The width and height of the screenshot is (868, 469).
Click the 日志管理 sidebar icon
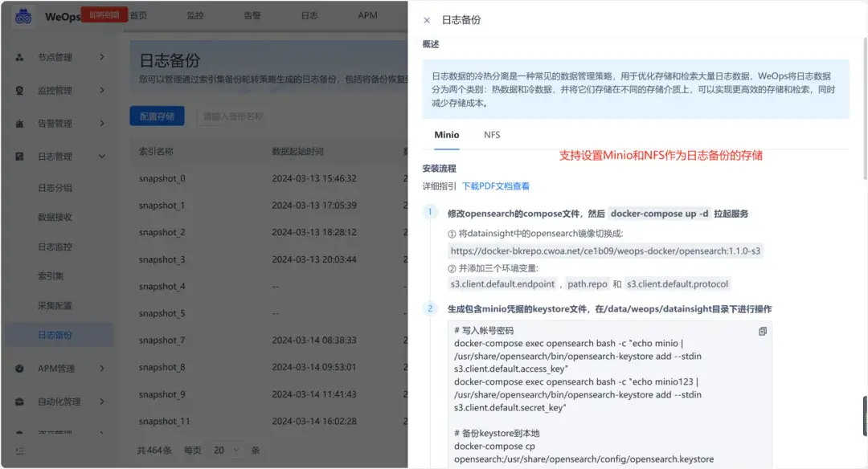point(19,156)
